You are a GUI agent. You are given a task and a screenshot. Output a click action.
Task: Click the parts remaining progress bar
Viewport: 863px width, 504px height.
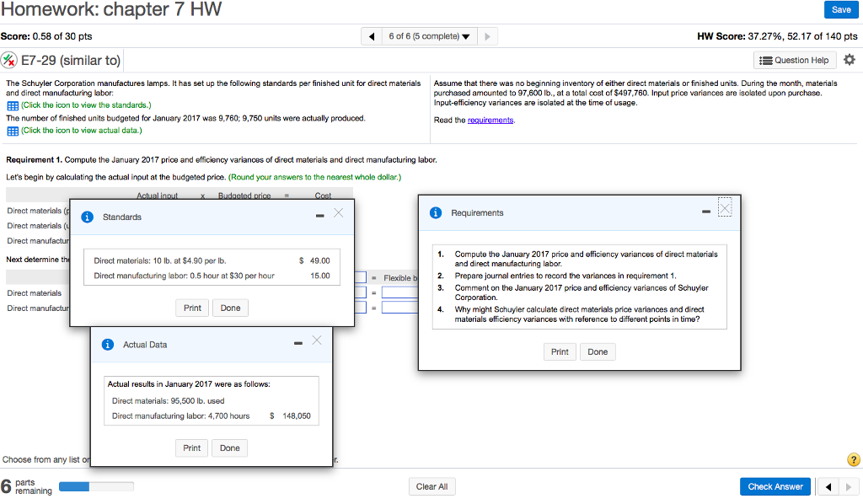pos(95,486)
